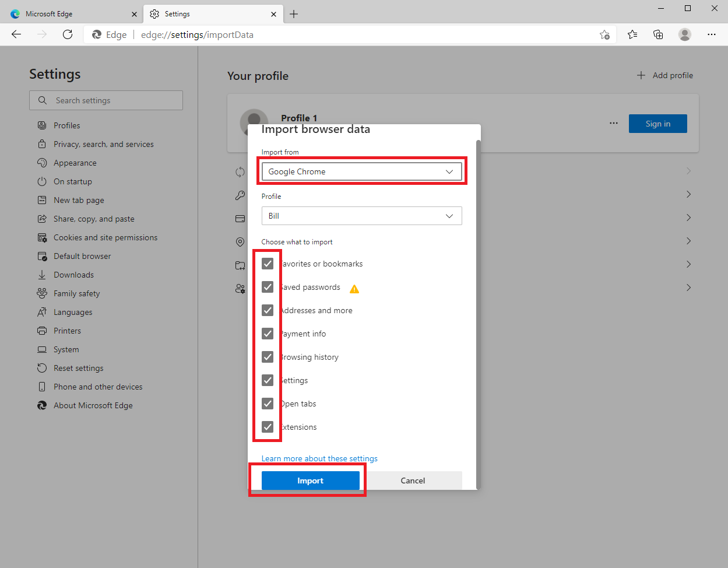Select the Settings browser tab

click(x=213, y=14)
